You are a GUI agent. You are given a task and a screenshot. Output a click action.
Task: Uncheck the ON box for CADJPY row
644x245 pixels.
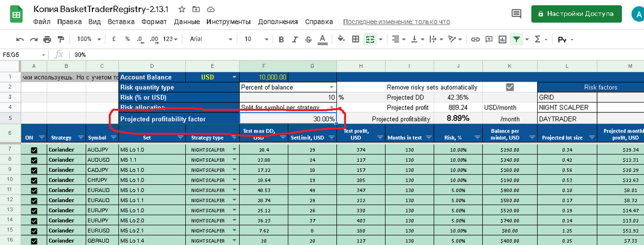(34, 170)
